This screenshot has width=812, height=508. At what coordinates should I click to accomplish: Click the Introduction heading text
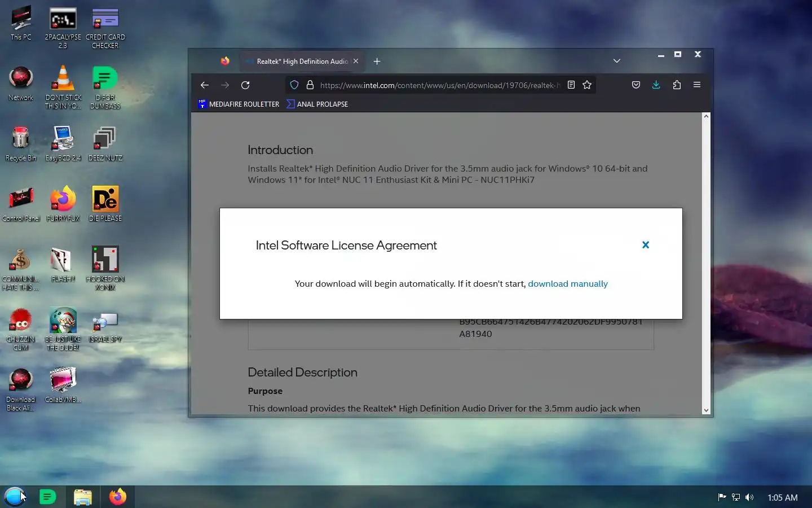(280, 150)
